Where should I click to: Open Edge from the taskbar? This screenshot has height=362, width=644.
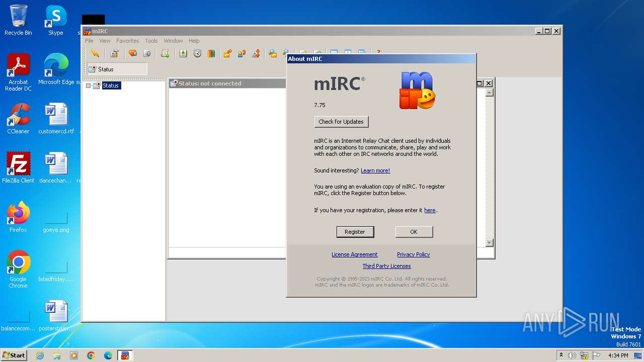[x=108, y=355]
